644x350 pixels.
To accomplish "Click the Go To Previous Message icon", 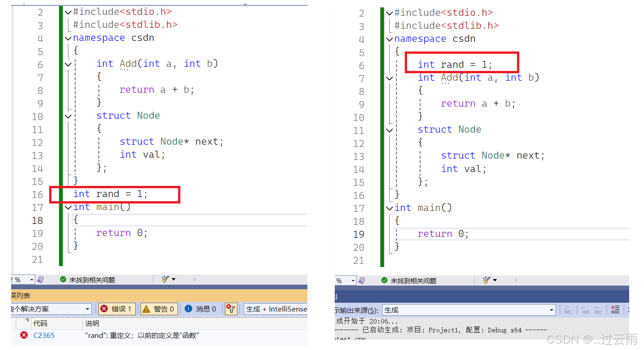I will click(585, 309).
